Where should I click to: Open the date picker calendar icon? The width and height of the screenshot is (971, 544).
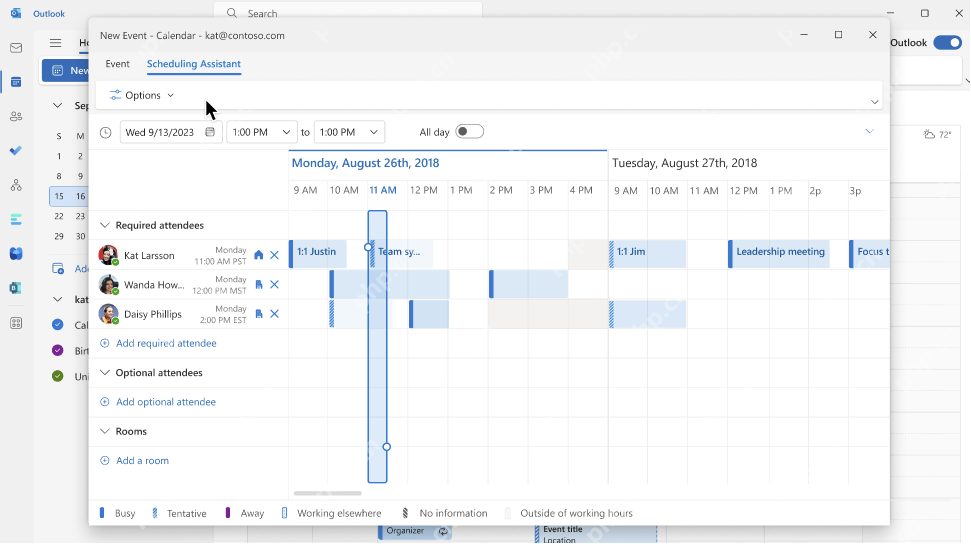[210, 132]
